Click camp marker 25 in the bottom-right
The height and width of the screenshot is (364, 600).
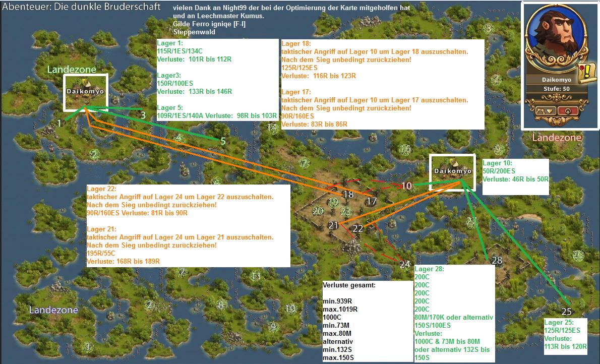[566, 311]
